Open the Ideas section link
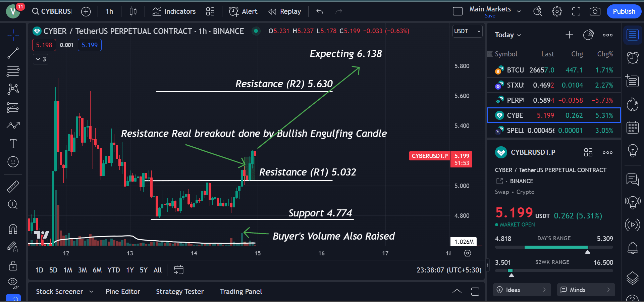Screen dimensions: 644x302 pos(522,290)
